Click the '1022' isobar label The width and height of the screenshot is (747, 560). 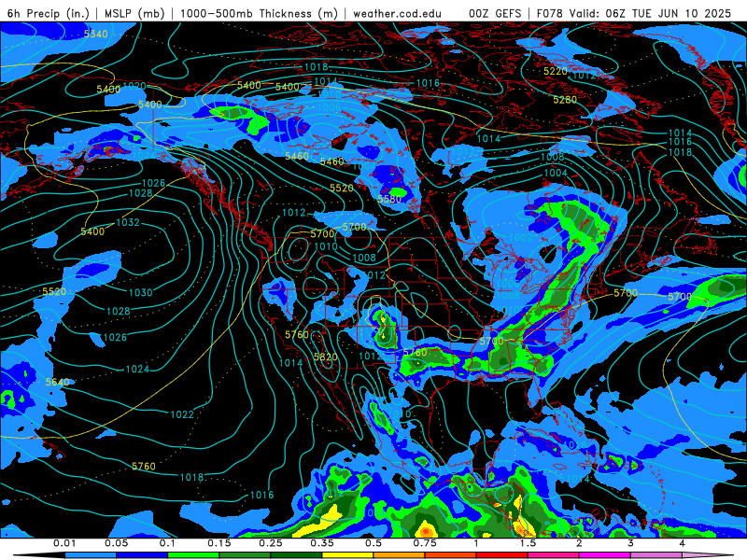coord(182,414)
